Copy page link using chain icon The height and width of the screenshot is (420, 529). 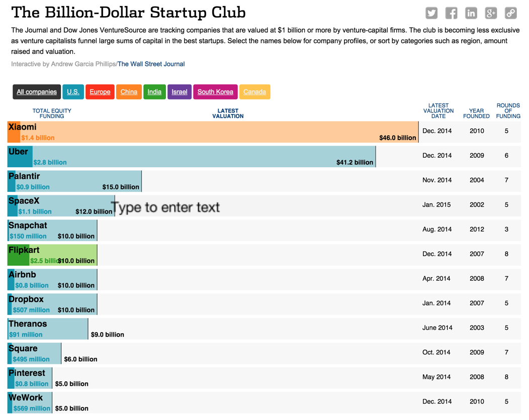point(510,13)
